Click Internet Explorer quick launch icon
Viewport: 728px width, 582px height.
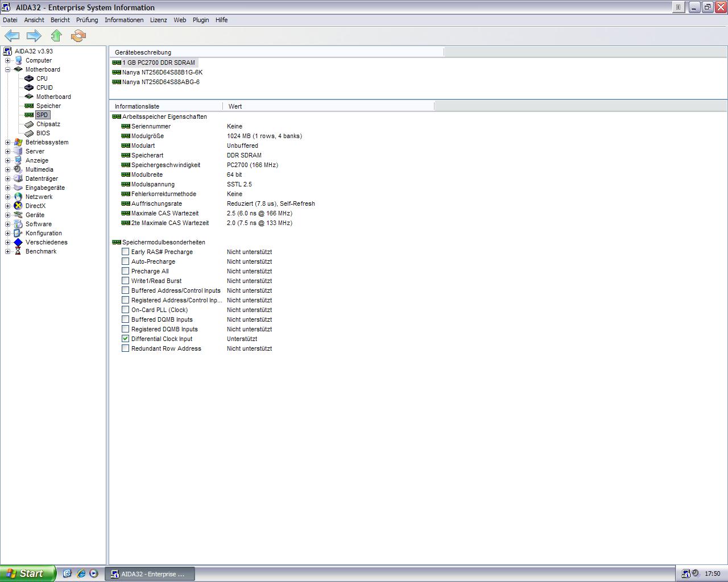coord(81,573)
